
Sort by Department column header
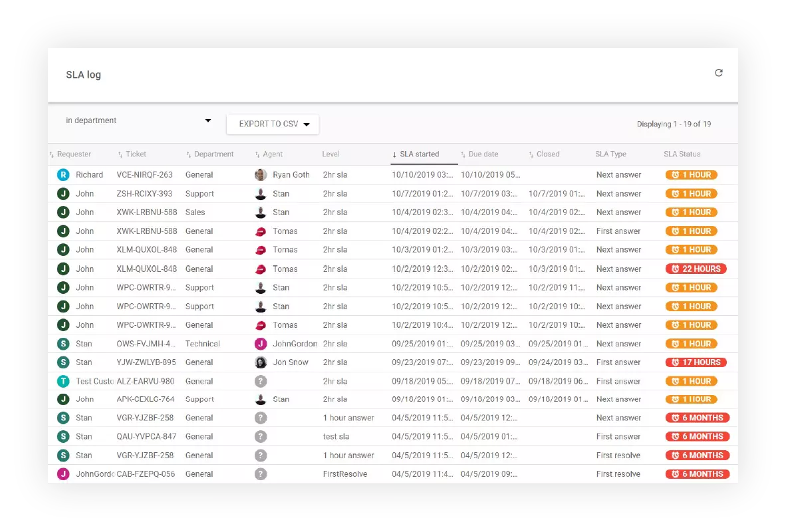click(x=213, y=154)
